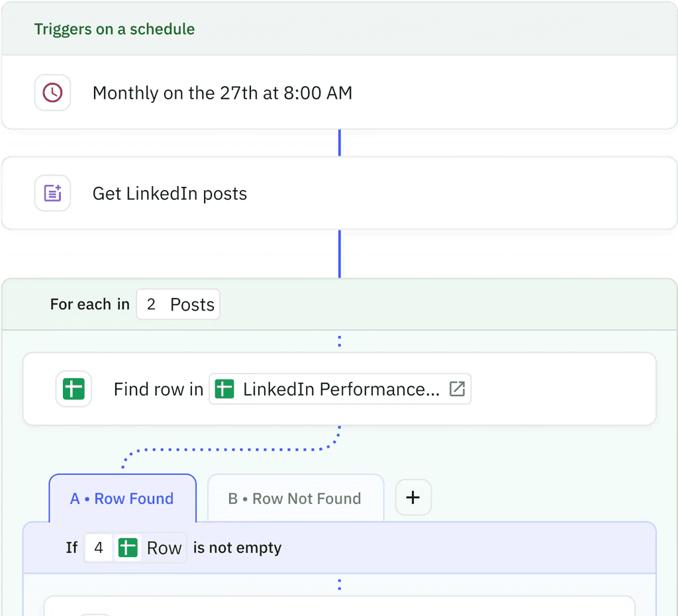Add a new branch with plus button
Screen dimensions: 678x616
pos(413,497)
